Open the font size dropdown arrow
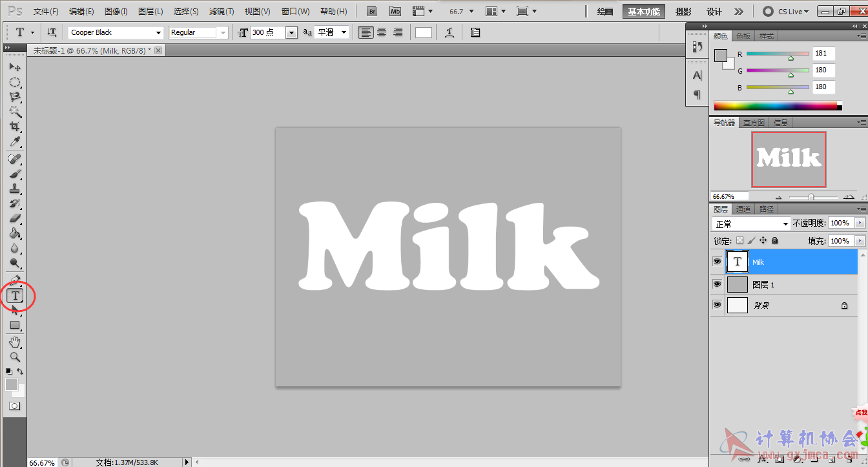Viewport: 868px width, 467px height. [291, 32]
